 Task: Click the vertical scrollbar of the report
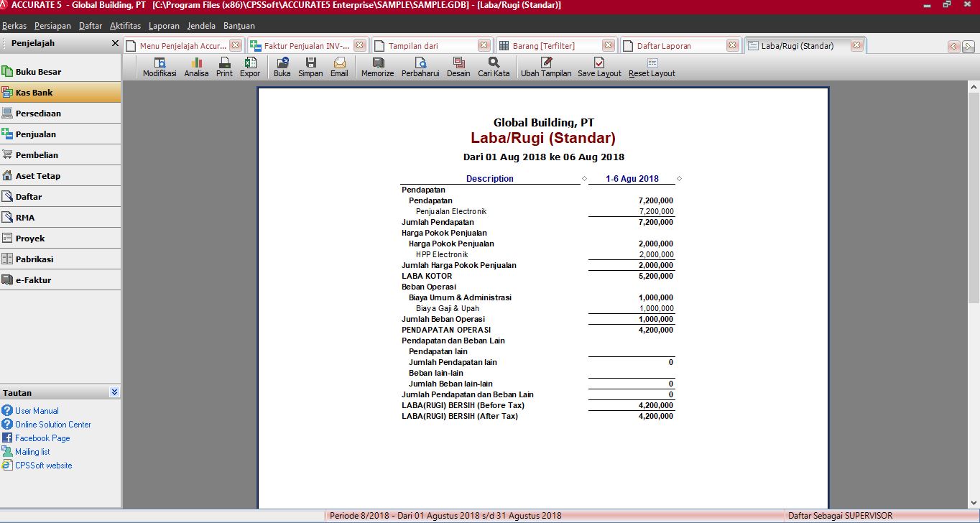click(x=974, y=216)
